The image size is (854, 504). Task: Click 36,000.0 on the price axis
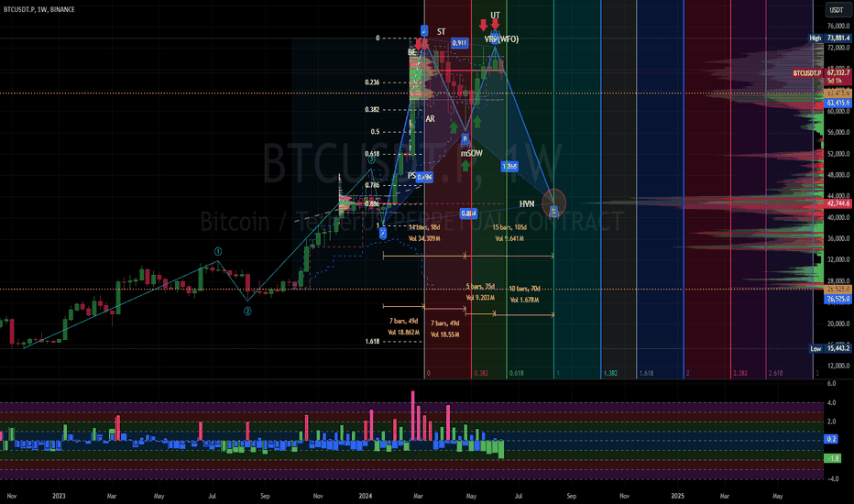[838, 238]
